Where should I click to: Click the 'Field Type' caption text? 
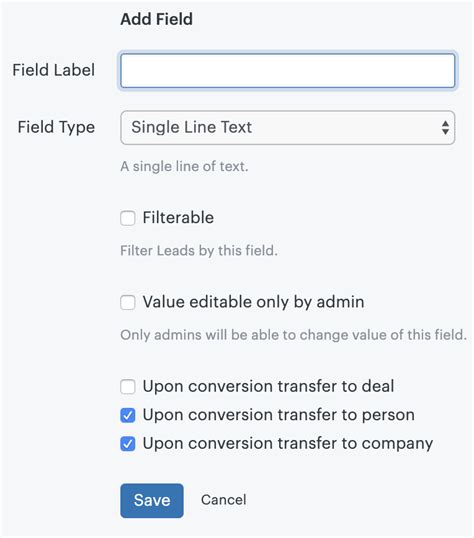56,127
